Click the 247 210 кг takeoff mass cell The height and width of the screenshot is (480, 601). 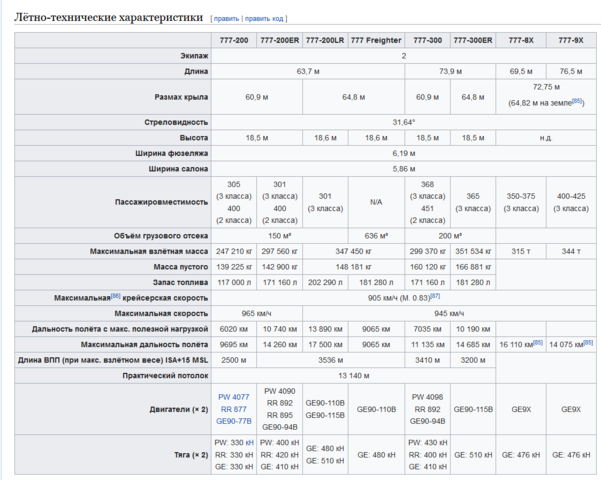point(234,252)
